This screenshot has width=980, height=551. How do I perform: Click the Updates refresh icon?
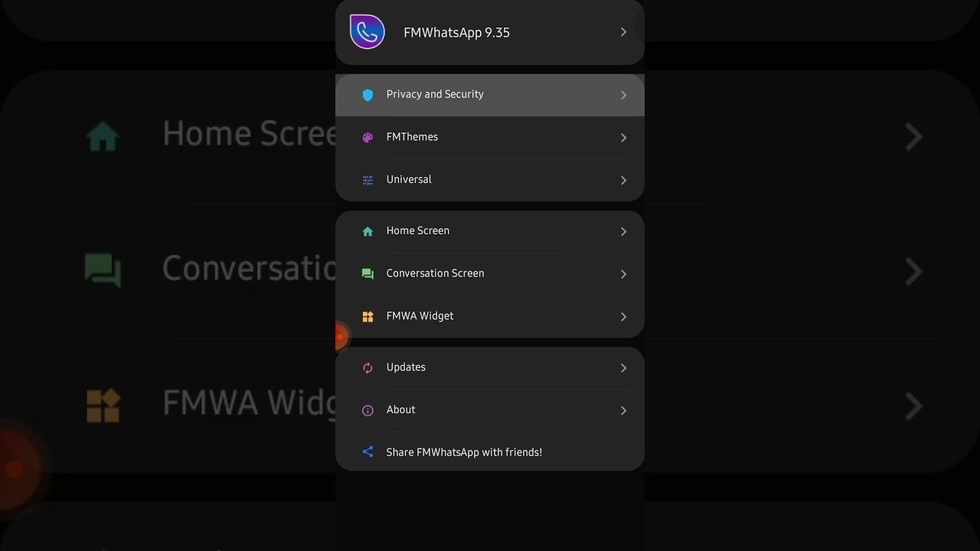tap(367, 368)
